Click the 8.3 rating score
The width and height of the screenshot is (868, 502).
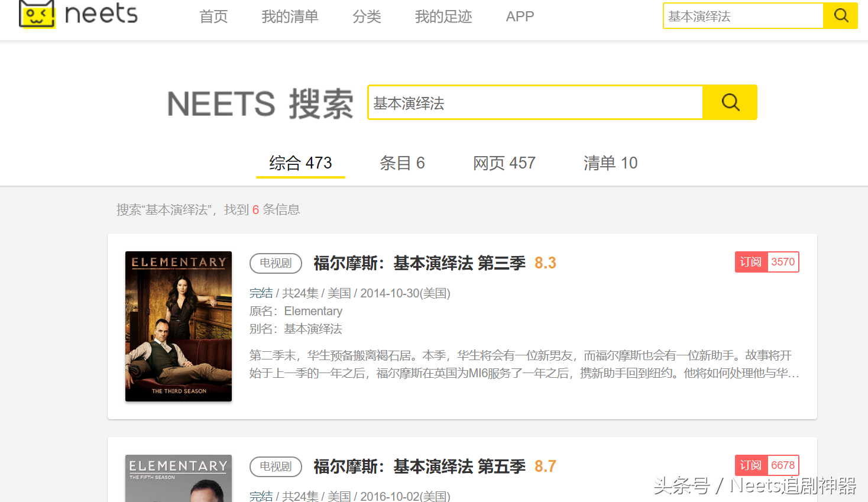pyautogui.click(x=545, y=263)
